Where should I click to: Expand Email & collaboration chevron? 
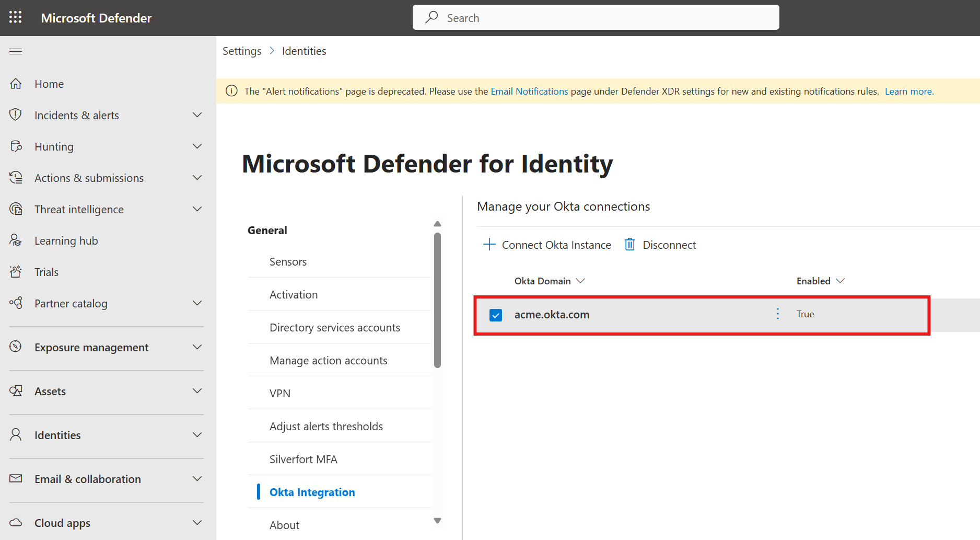[x=197, y=479]
